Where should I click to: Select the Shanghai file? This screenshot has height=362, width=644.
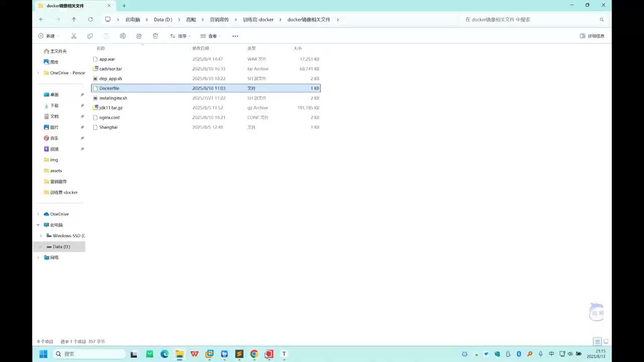(206, 127)
